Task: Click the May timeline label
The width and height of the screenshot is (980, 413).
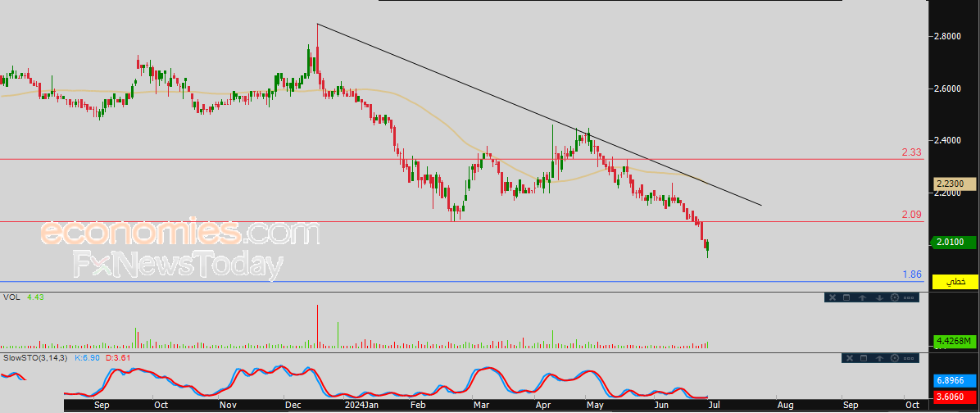Action: [x=596, y=405]
